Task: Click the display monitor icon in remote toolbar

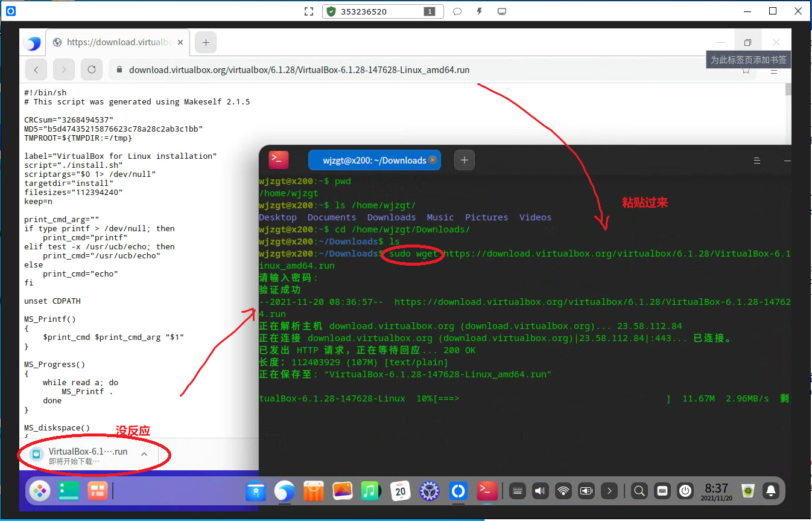Action: tap(501, 11)
